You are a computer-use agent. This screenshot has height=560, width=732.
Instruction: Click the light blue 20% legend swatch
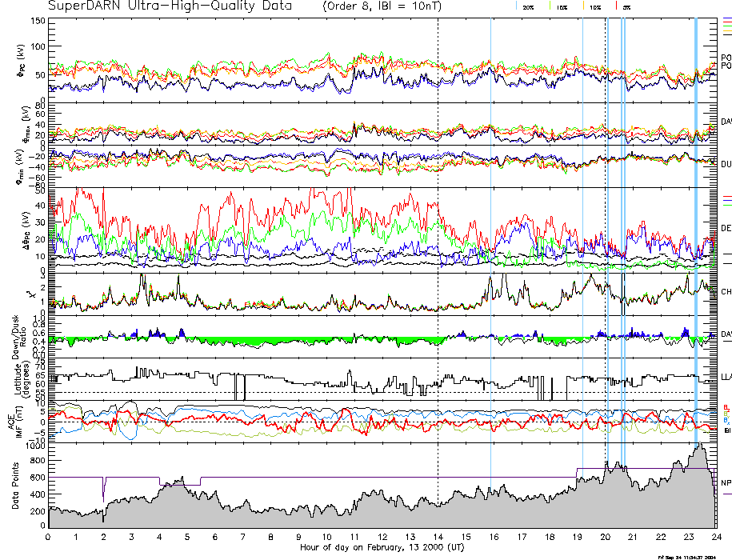pyautogui.click(x=517, y=6)
